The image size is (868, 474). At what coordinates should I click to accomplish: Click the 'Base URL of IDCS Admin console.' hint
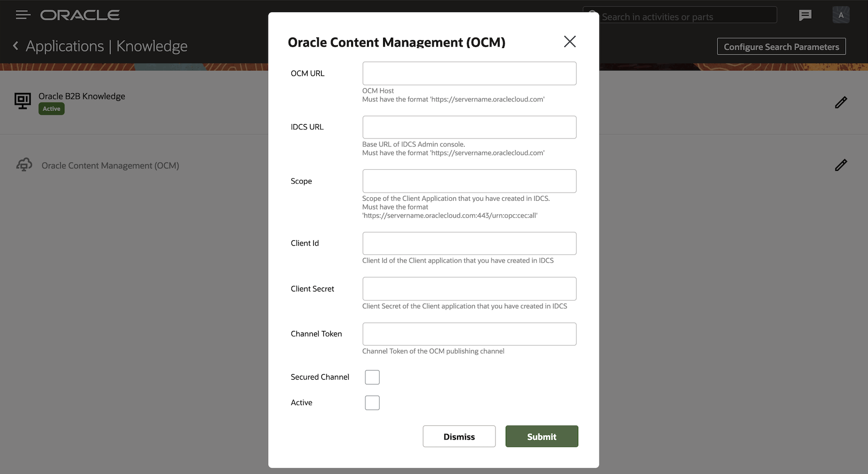(x=414, y=144)
